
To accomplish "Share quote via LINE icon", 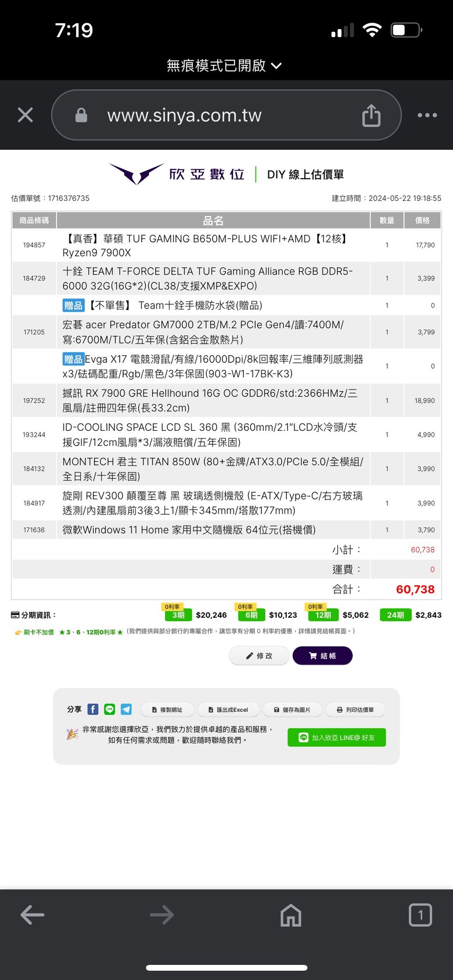I will tap(109, 709).
